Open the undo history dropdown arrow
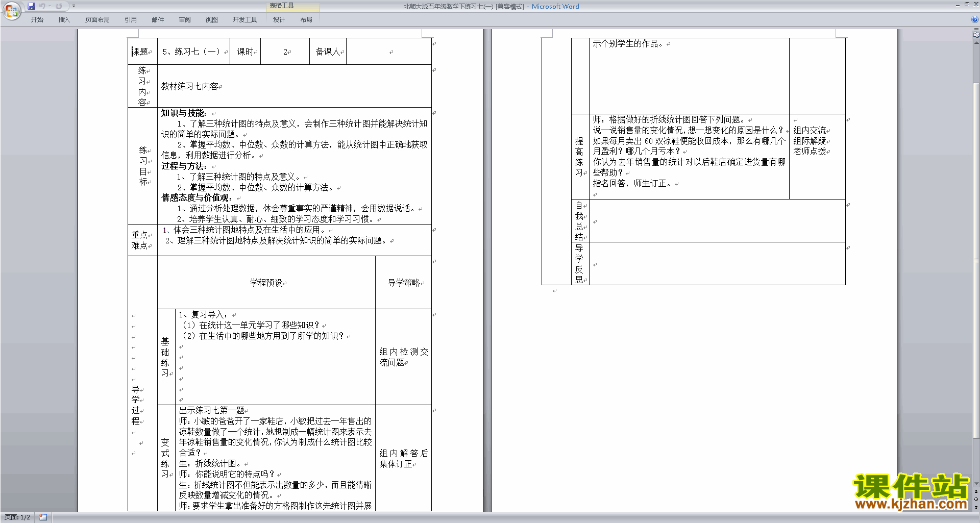 tap(50, 6)
